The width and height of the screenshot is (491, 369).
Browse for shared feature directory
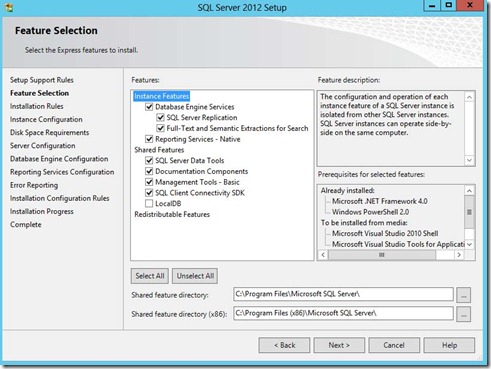tap(463, 295)
